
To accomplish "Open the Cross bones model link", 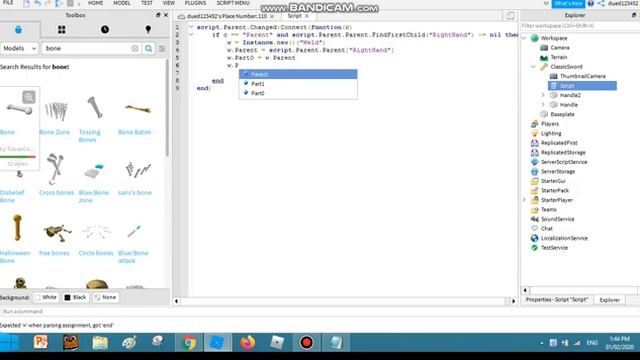I will pos(56,193).
